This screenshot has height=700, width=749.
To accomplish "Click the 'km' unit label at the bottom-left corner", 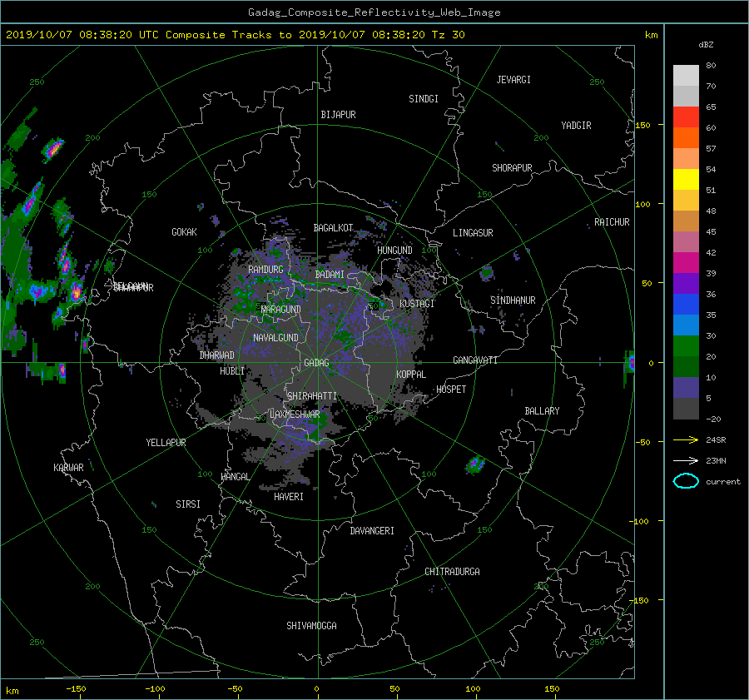I will 12,692.
